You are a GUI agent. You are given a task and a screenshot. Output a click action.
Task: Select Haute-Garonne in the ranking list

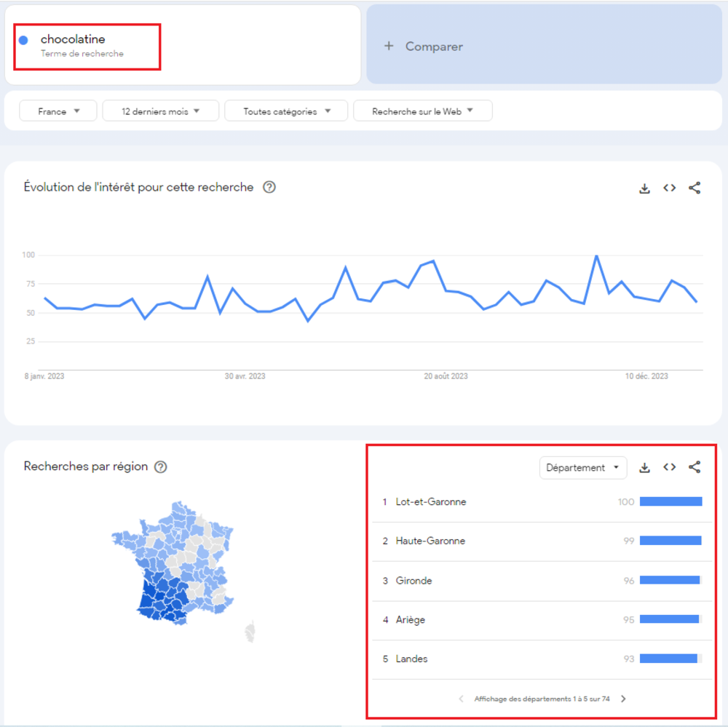pos(430,541)
